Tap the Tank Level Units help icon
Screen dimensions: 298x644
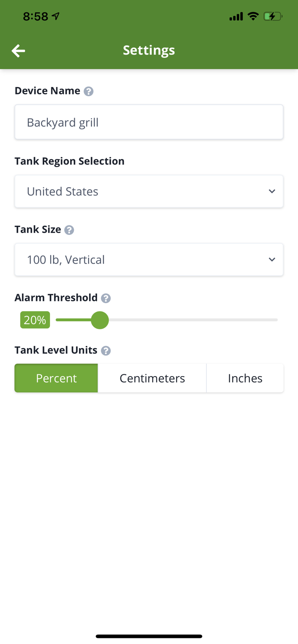point(105,351)
